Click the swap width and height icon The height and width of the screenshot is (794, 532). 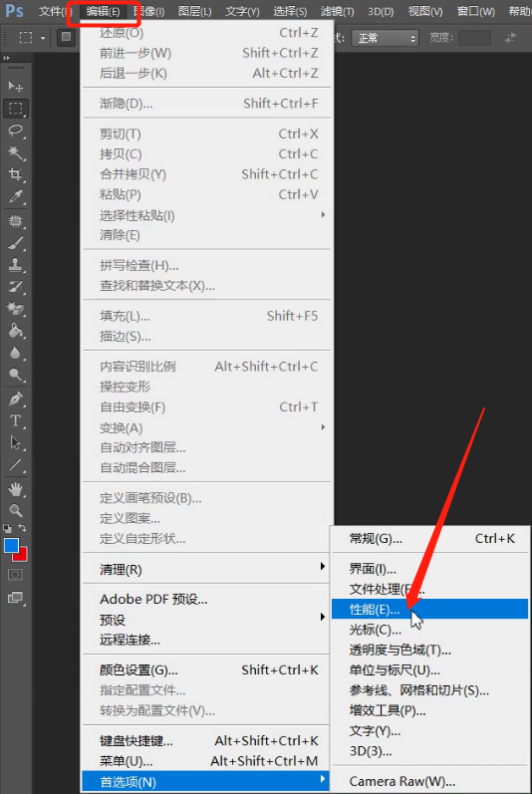coord(510,38)
